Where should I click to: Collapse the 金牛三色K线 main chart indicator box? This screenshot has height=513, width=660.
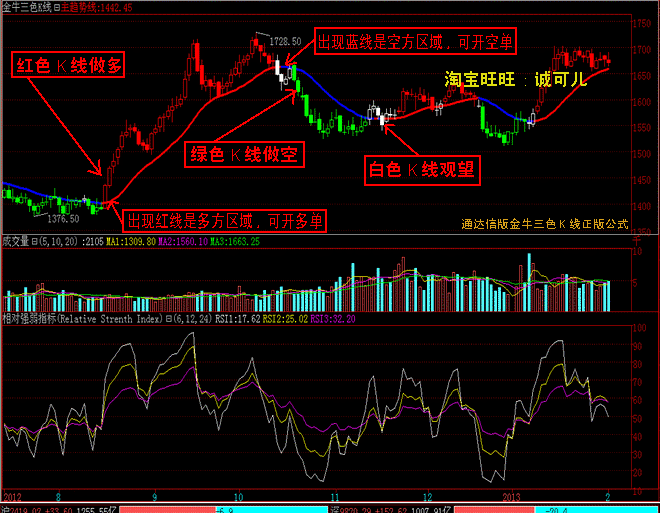tap(56, 6)
